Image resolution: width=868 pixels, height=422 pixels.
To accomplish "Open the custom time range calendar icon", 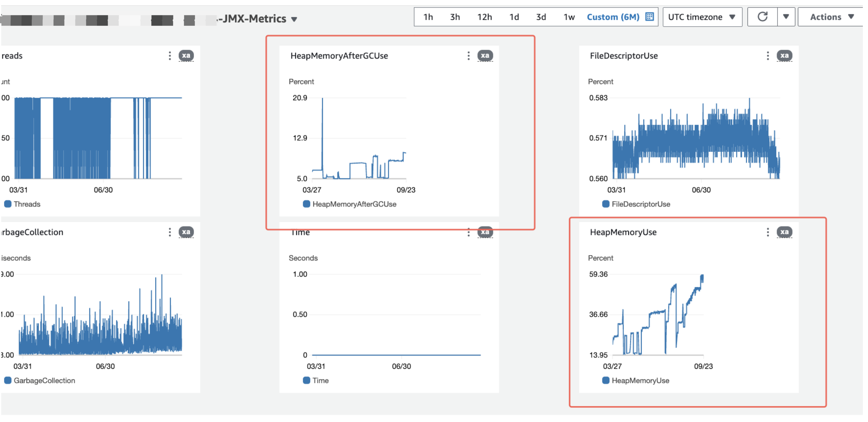I will (649, 17).
